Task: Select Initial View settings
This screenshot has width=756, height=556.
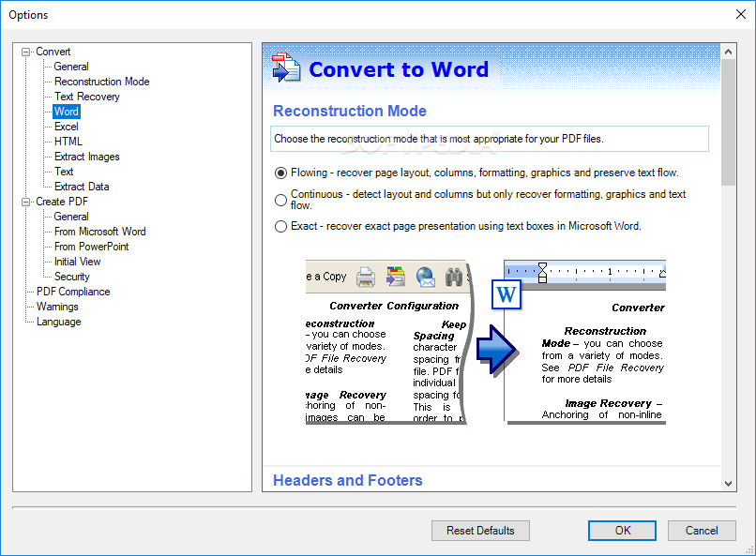Action: [x=77, y=262]
